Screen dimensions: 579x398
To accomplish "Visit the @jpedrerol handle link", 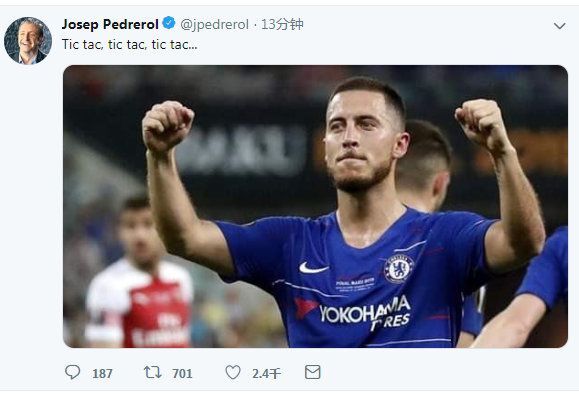I will click(215, 25).
